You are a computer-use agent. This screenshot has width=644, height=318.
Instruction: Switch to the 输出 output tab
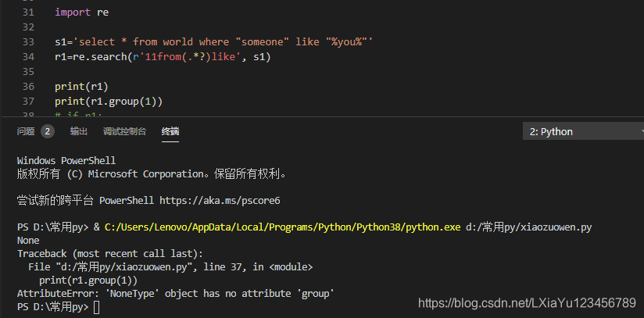click(x=78, y=131)
